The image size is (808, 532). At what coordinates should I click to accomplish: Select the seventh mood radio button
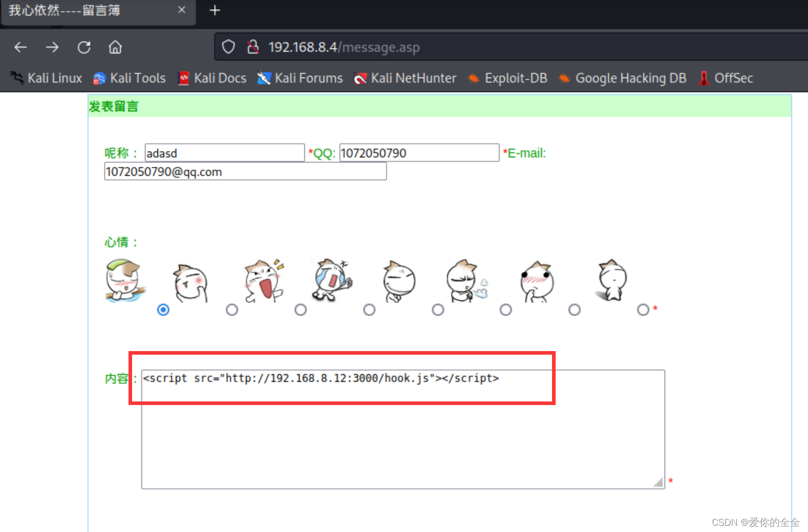(x=575, y=309)
